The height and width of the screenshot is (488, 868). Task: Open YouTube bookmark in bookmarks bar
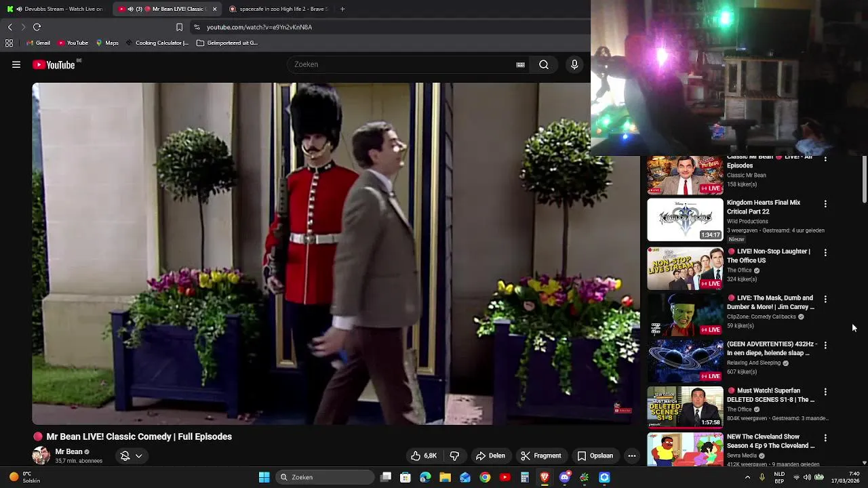coord(73,43)
